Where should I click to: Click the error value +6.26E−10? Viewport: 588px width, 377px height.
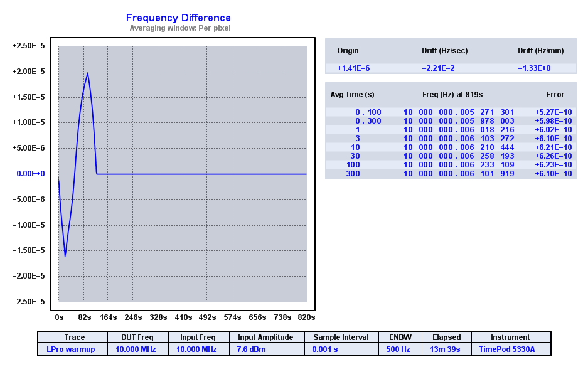pos(553,156)
